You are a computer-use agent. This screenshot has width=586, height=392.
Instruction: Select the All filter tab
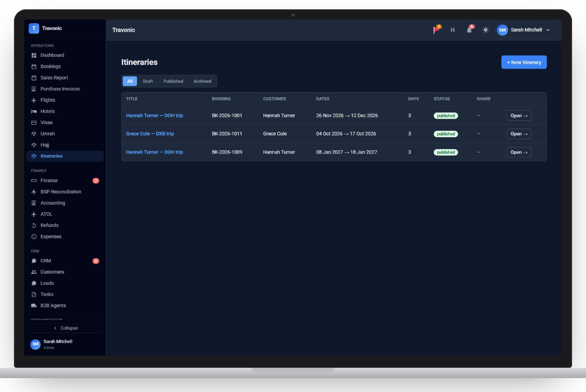(130, 81)
